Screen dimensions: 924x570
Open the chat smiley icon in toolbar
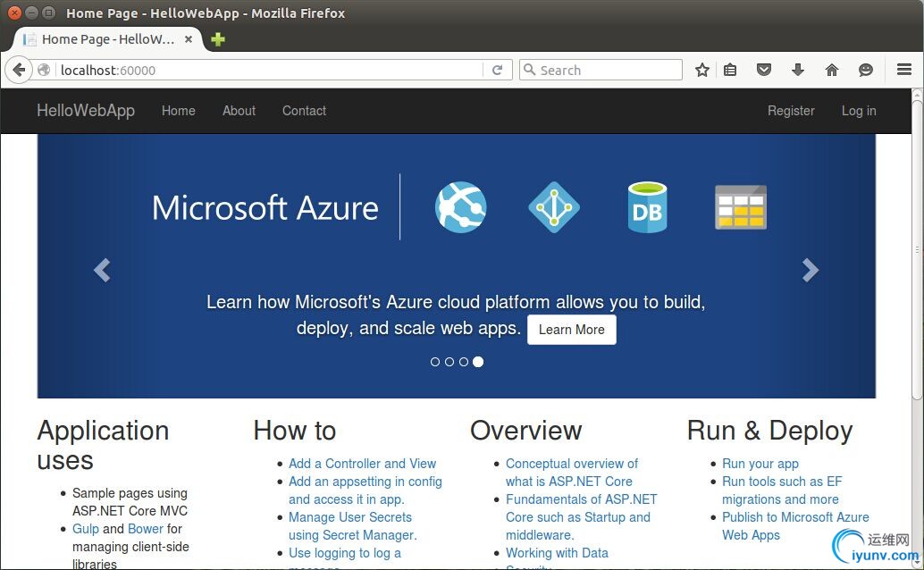pos(866,71)
